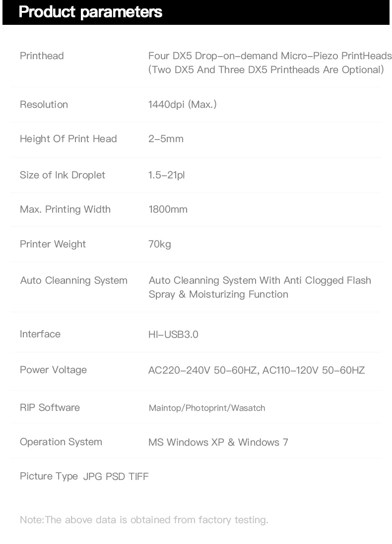Image resolution: width=392 pixels, height=544 pixels.
Task: Select the 1440dpi (Max.) value
Action: (x=182, y=104)
